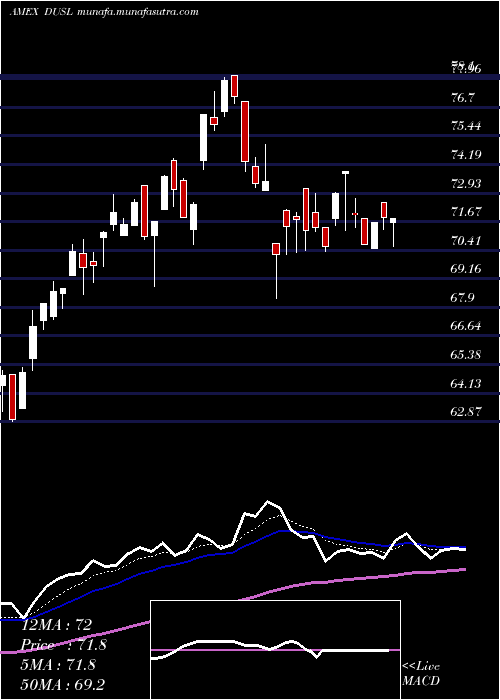Click the 66.64 price axis label
Screen dimensions: 500x700
pos(467,326)
